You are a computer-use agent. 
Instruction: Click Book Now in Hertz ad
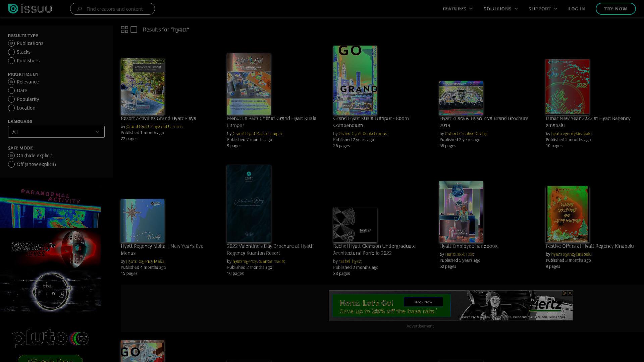point(423,302)
